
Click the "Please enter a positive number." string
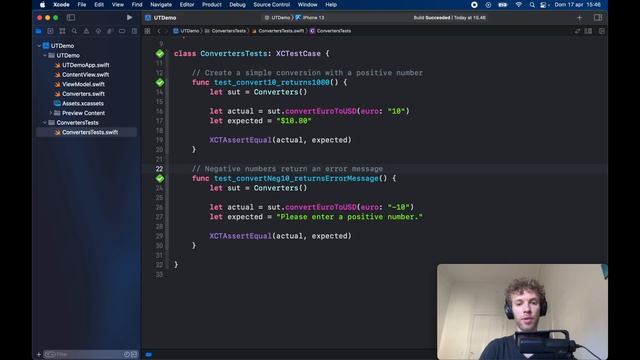[349, 217]
